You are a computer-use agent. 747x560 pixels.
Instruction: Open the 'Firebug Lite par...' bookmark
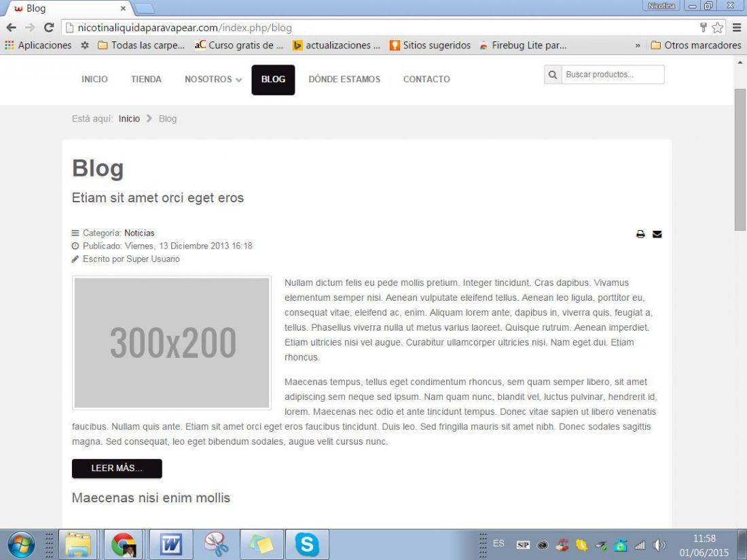[x=523, y=45]
